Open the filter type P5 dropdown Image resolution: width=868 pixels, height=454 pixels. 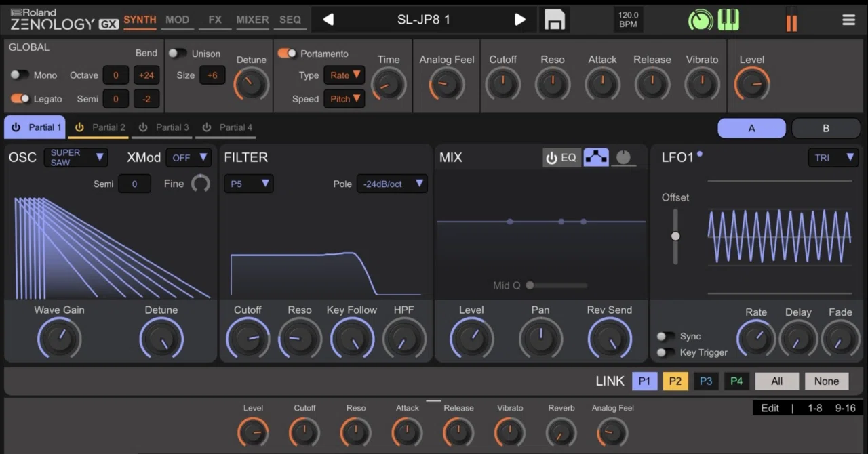coord(248,184)
